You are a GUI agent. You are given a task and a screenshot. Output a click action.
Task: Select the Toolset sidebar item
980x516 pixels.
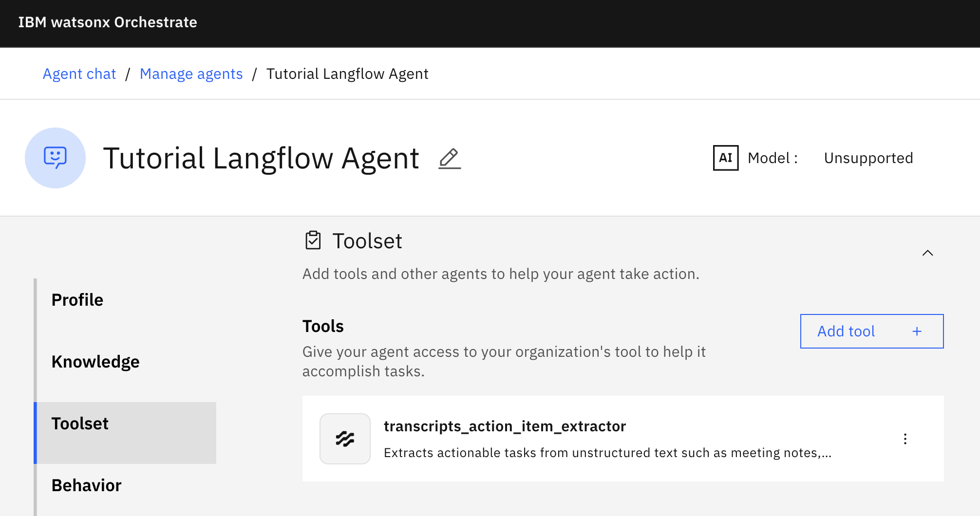point(80,424)
